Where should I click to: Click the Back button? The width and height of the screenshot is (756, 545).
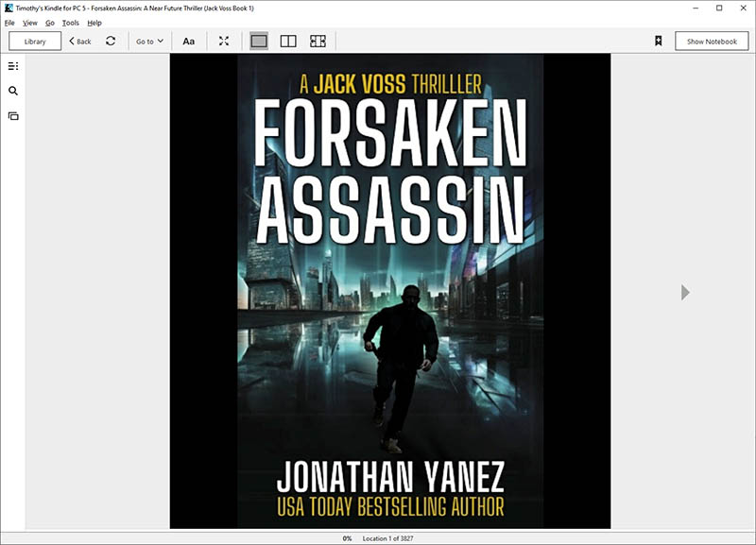pos(80,42)
